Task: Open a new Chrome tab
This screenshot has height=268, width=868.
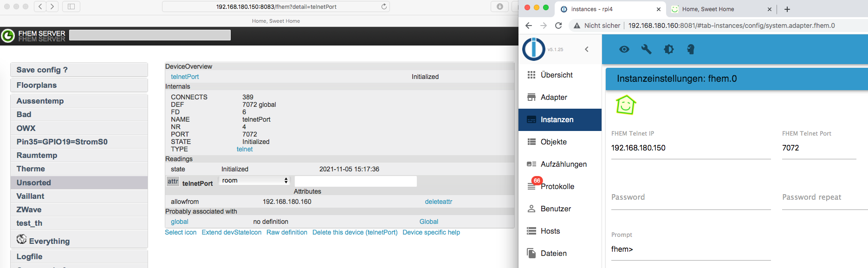Action: pyautogui.click(x=787, y=9)
